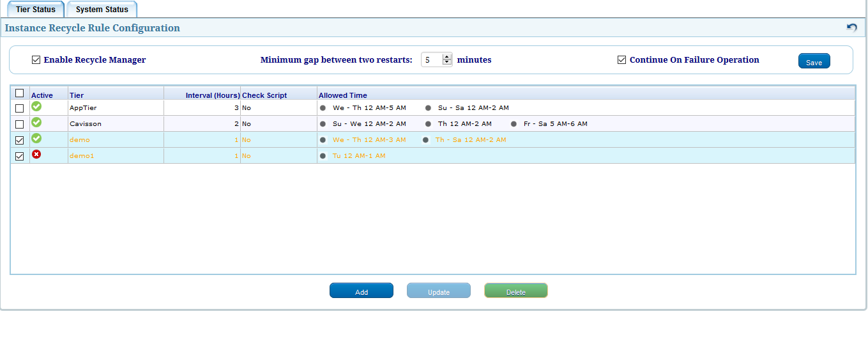
Task: Click green active status icon for demo
Action: pos(36,138)
